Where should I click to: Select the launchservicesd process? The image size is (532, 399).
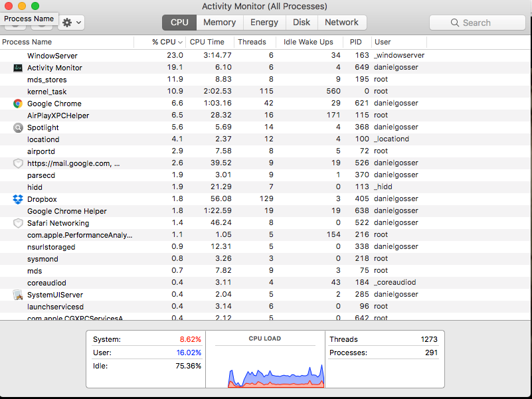(266, 306)
